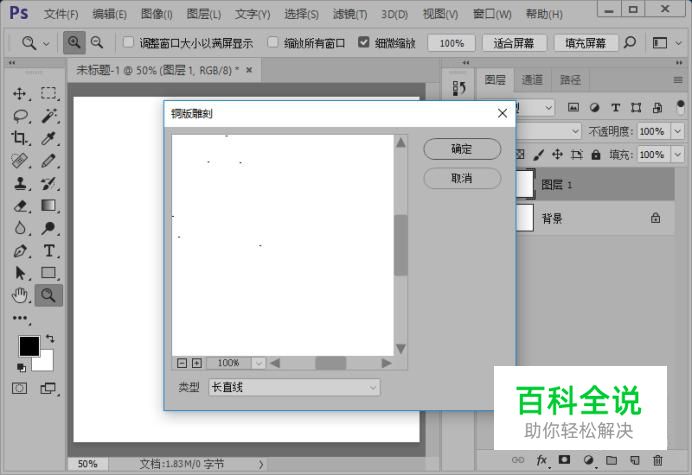Lock image pixels with brush icon
Image resolution: width=692 pixels, height=475 pixels.
538,155
